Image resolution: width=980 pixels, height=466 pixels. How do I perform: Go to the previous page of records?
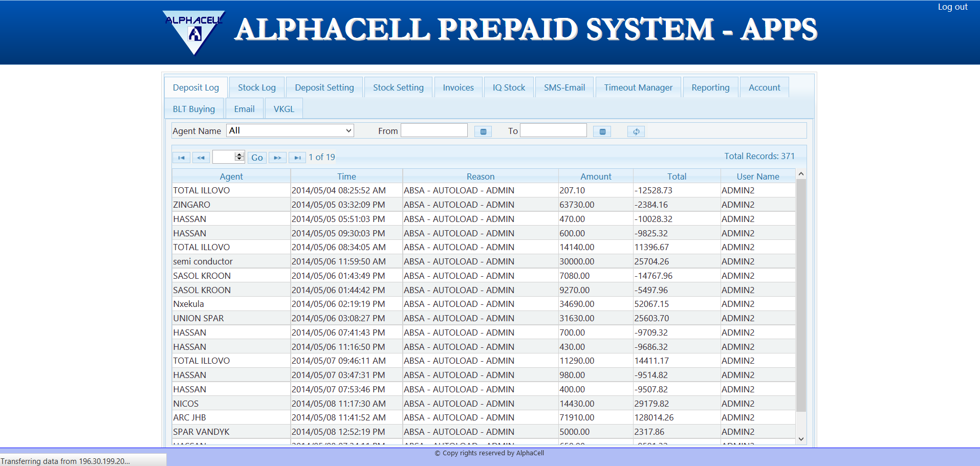tap(201, 158)
